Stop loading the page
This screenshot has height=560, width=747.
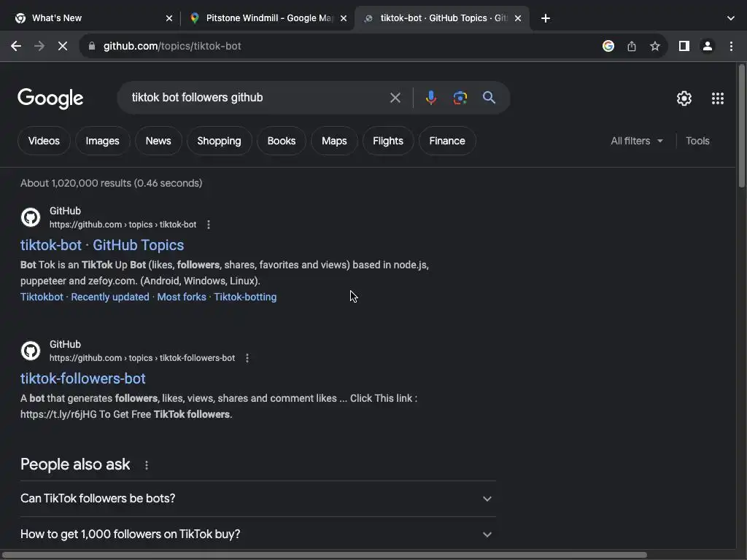[63, 46]
